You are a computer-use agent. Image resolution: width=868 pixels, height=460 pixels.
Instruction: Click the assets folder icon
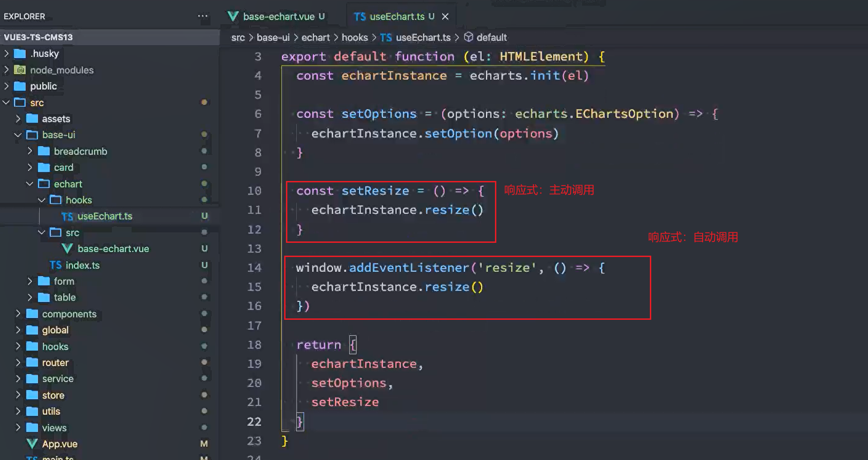coord(32,119)
